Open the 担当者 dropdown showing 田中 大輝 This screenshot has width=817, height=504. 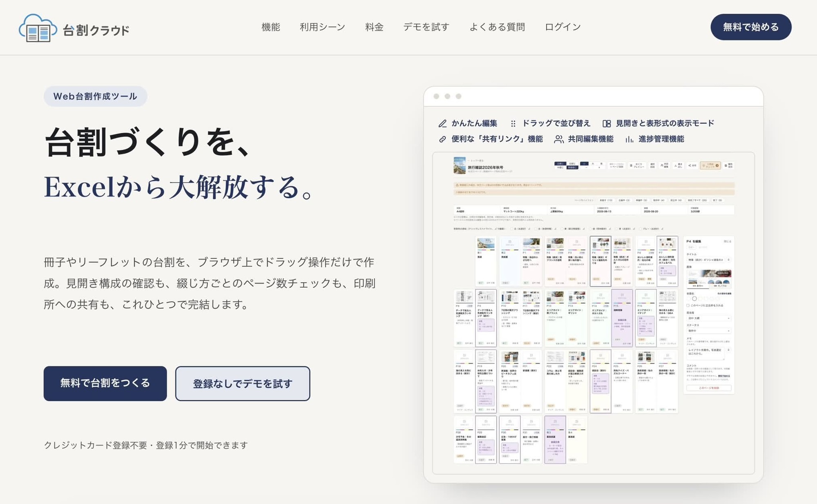(x=709, y=318)
